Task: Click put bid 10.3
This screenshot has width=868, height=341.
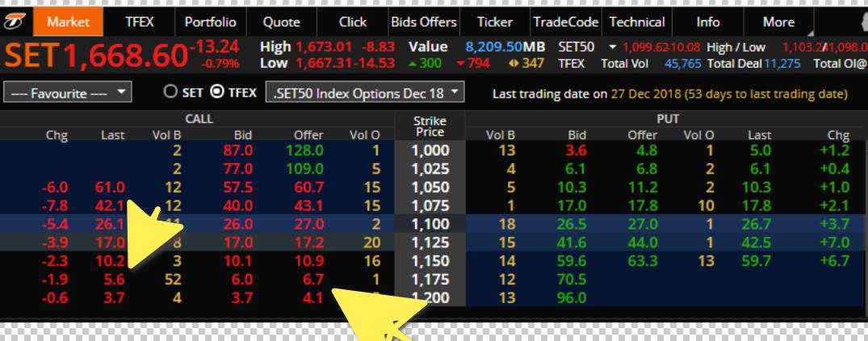Action: coord(572,187)
